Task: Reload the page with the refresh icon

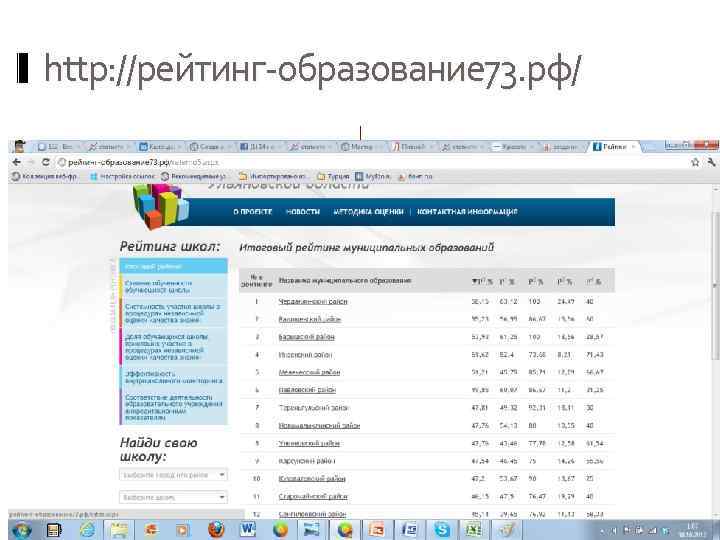Action: [45, 162]
